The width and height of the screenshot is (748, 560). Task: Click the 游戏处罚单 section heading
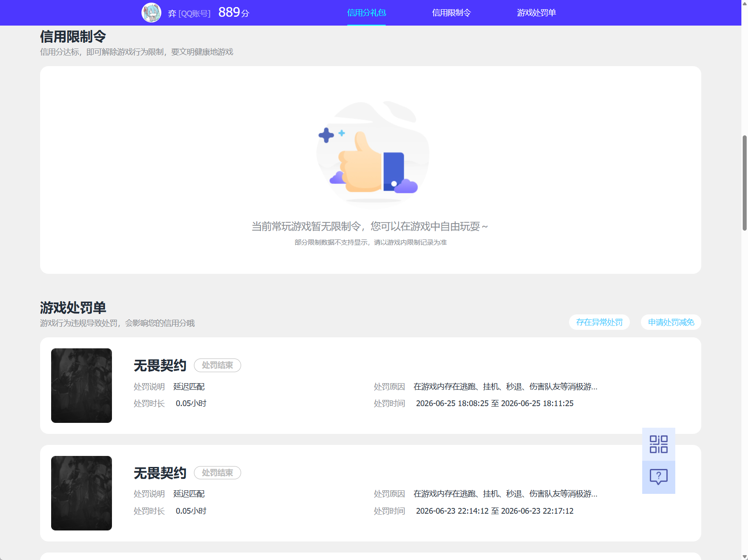coord(73,307)
